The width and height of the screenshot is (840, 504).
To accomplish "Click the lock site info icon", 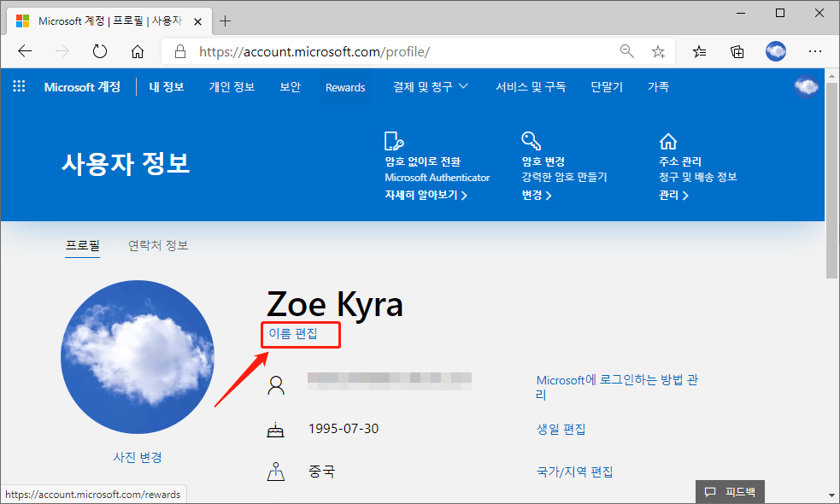I will [180, 51].
